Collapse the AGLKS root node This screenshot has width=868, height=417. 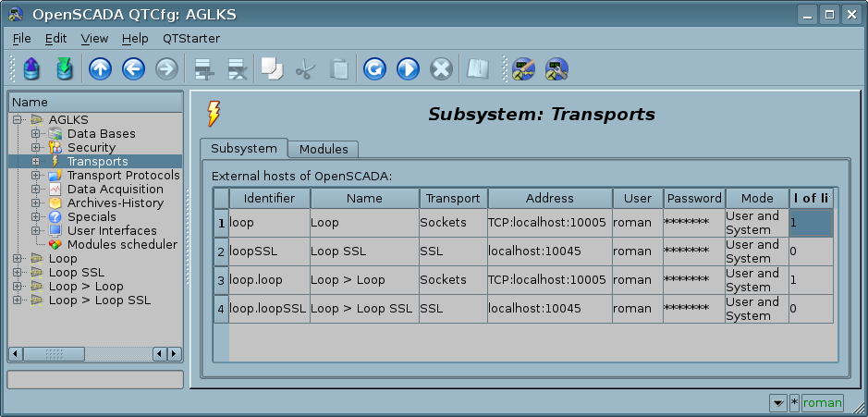click(x=17, y=120)
